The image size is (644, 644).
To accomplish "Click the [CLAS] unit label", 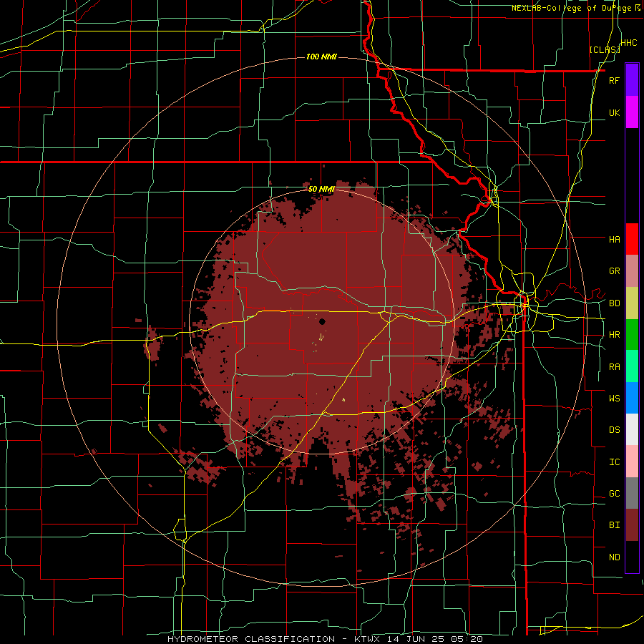I will point(604,49).
